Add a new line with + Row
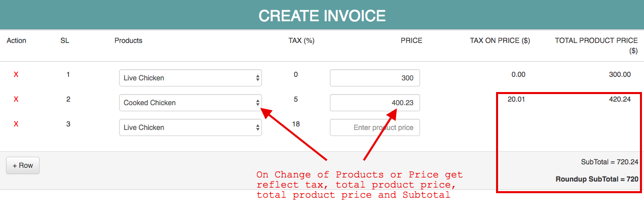The width and height of the screenshot is (644, 222). (x=23, y=165)
